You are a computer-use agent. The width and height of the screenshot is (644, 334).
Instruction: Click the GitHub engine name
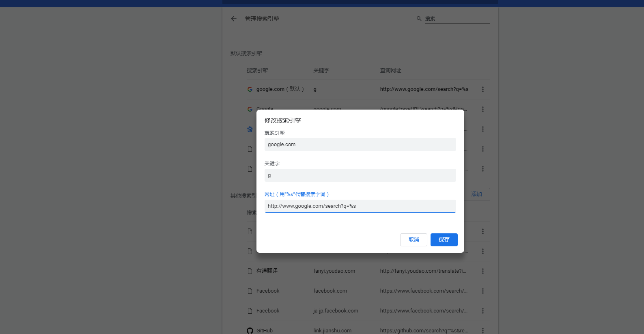coord(265,331)
